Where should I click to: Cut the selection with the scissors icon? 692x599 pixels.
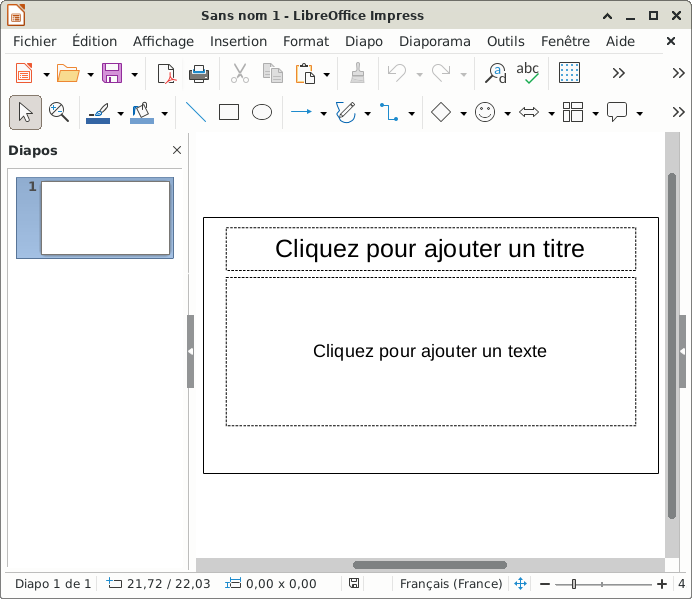pos(240,73)
